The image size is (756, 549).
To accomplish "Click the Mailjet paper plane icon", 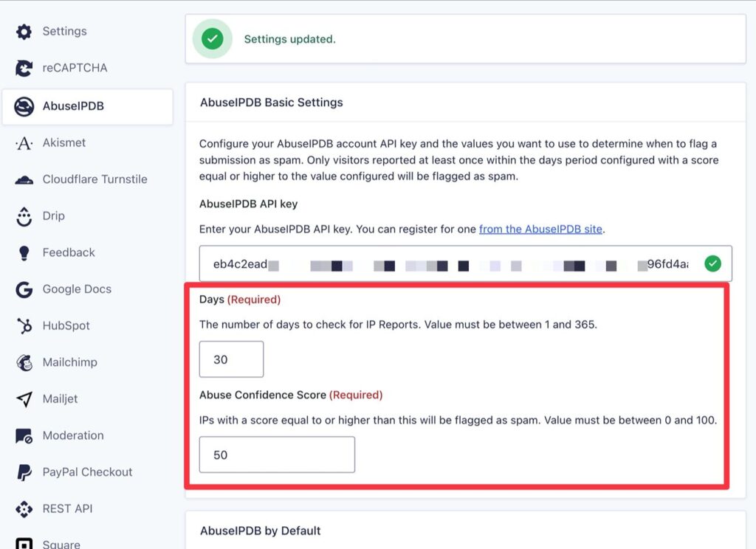I will (x=24, y=399).
